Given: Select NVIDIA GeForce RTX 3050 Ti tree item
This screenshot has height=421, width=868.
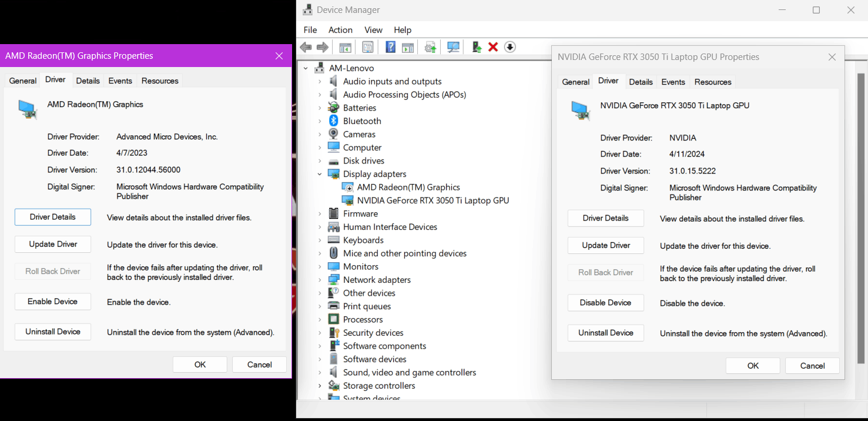Looking at the screenshot, I should 433,201.
